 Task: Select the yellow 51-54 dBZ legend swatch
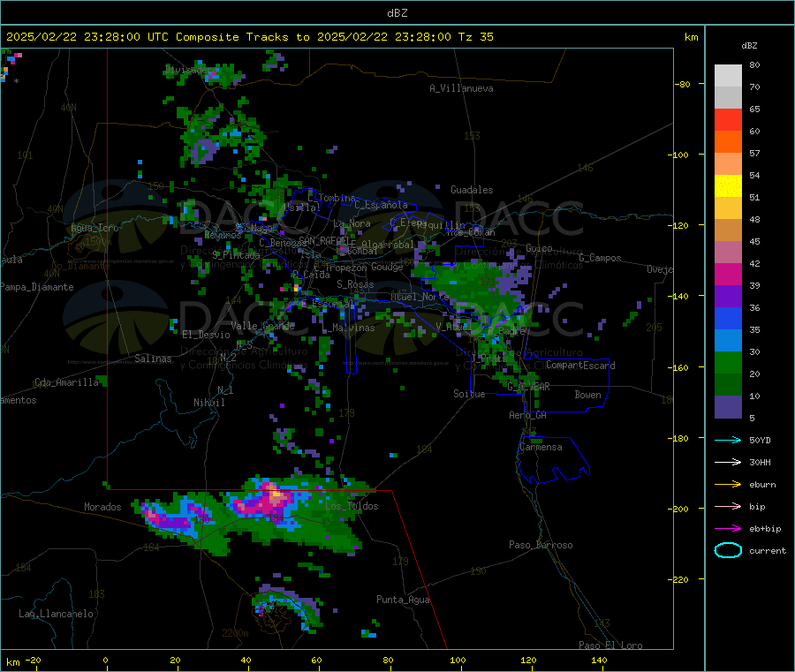[728, 186]
